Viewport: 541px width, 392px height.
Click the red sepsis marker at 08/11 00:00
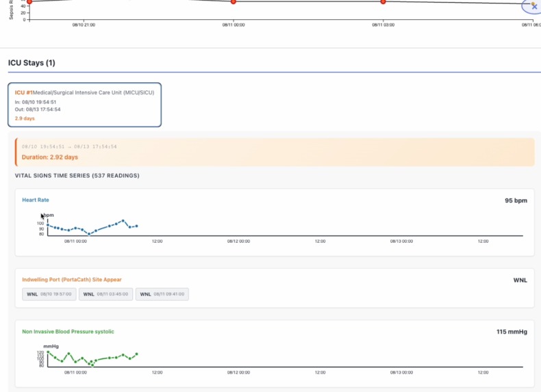234,2
